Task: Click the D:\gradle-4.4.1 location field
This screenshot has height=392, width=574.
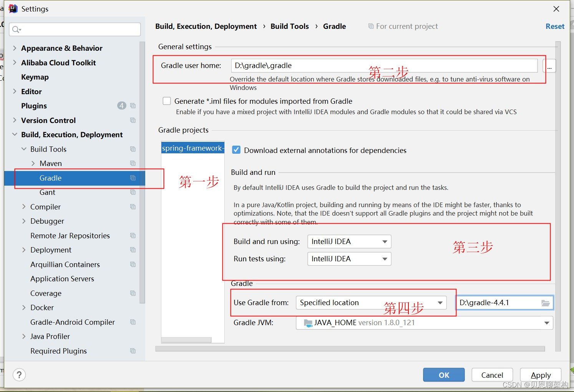Action: [x=504, y=303]
